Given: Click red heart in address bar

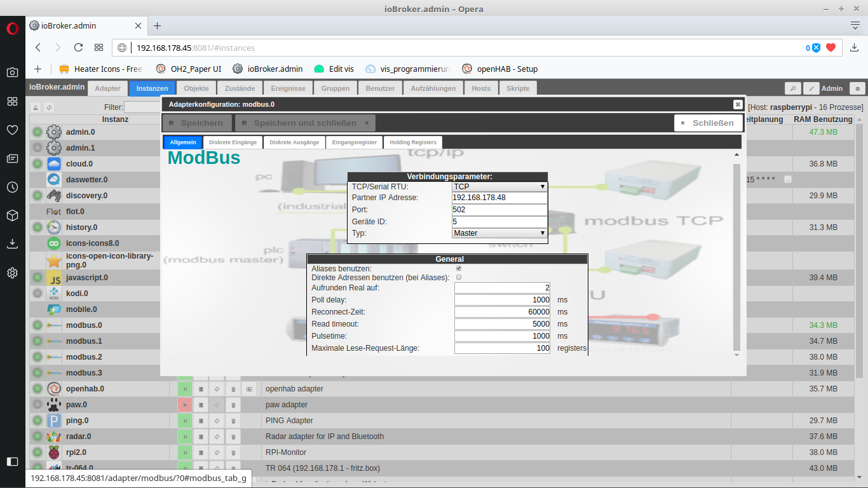Looking at the screenshot, I should point(831,48).
